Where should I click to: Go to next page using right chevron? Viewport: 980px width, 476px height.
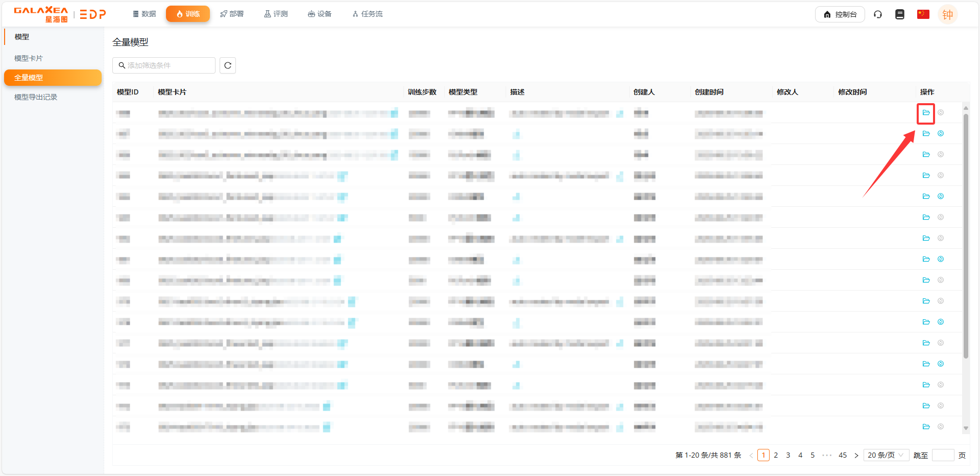[x=856, y=456]
